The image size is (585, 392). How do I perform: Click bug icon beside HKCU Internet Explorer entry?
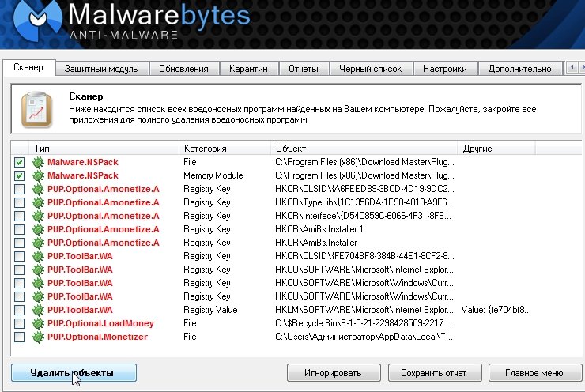coord(38,269)
